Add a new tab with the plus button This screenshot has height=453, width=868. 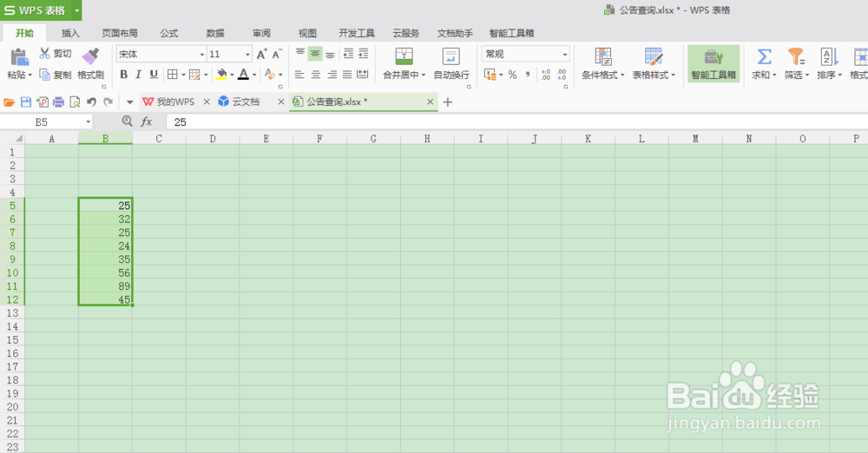[x=448, y=102]
